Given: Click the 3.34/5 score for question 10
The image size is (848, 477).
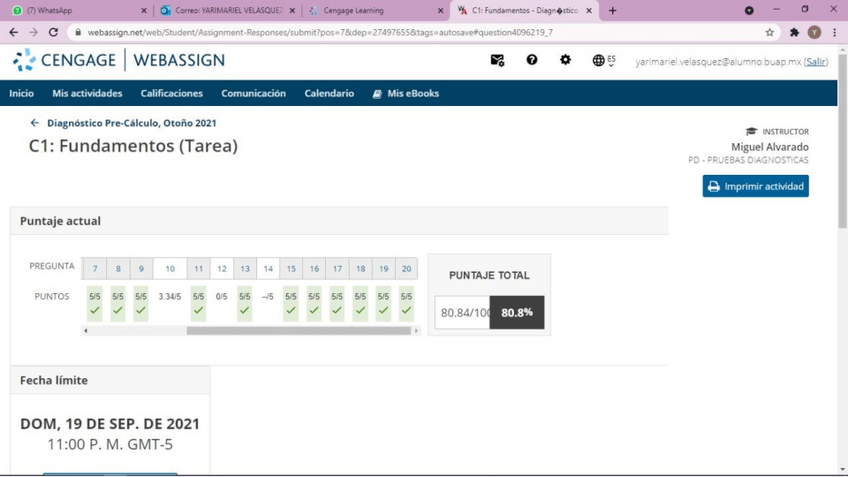Looking at the screenshot, I should point(169,296).
